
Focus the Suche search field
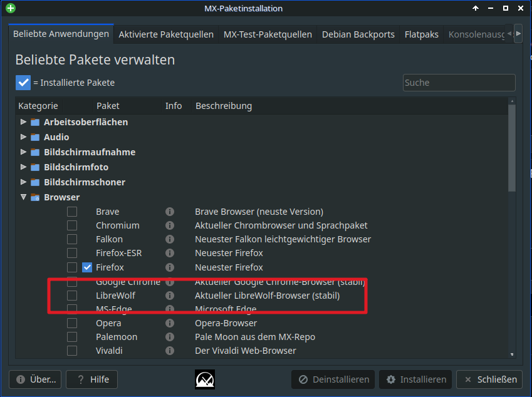coord(459,83)
